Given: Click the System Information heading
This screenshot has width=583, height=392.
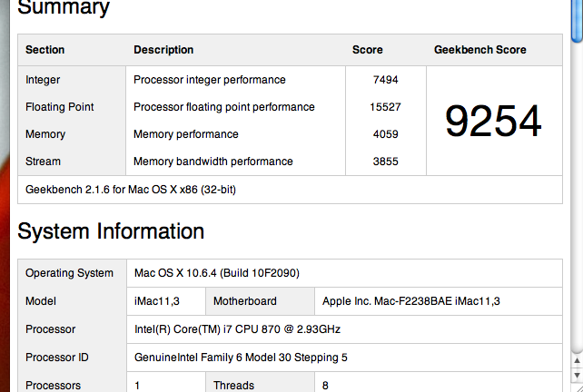Looking at the screenshot, I should point(111,230).
